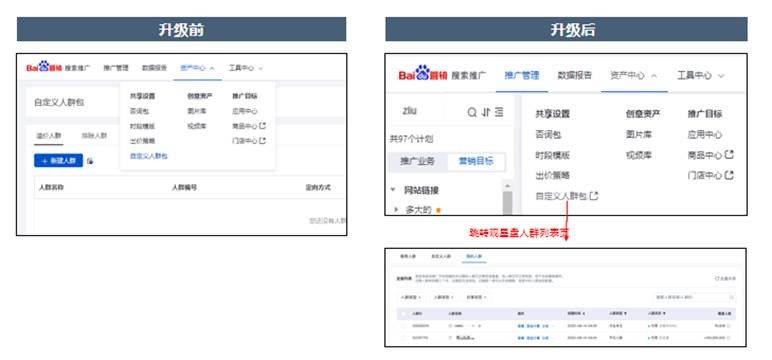
Task: Click the search input field in the crowd list panel
Action: [694, 297]
